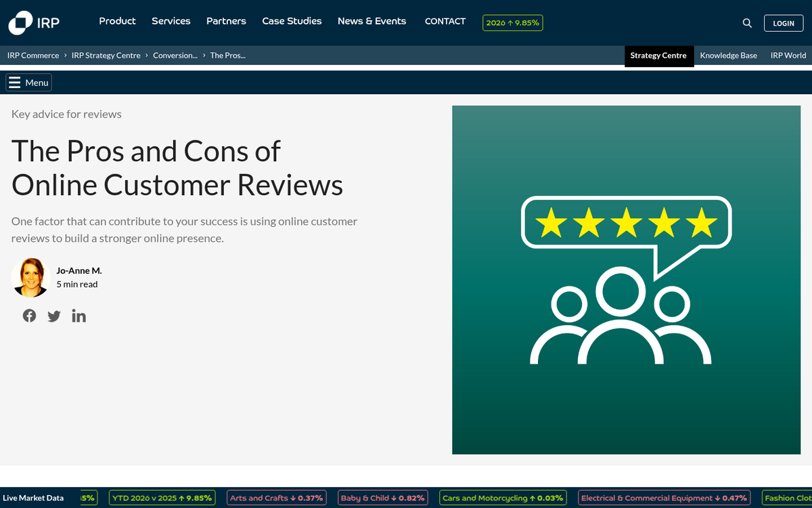The image size is (812, 508).
Task: Click the LOGIN button
Action: [x=783, y=22]
